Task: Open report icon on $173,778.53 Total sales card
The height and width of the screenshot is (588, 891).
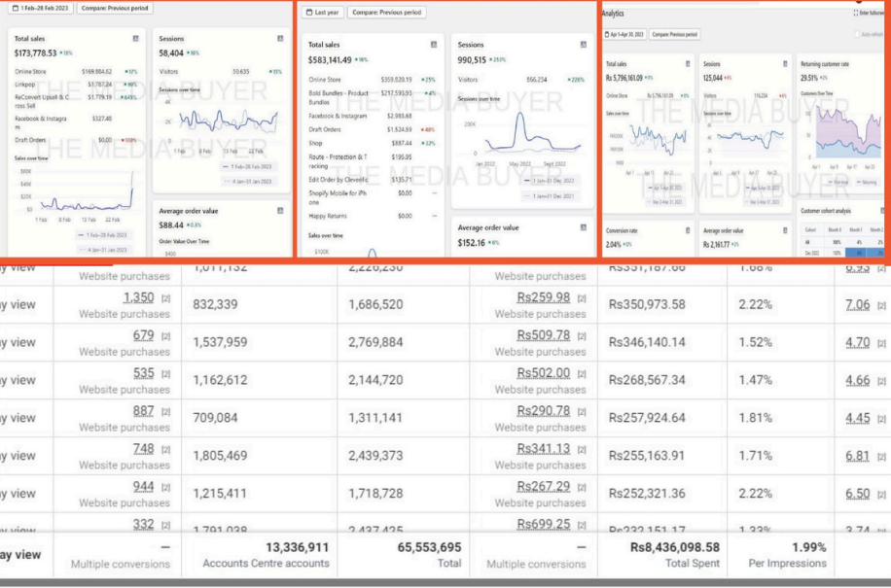Action: pyautogui.click(x=135, y=39)
